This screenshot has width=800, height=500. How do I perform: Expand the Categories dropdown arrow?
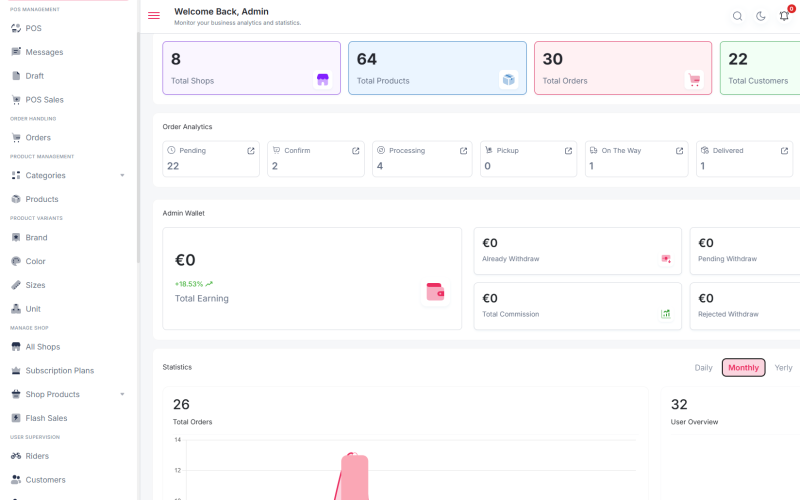pos(122,175)
